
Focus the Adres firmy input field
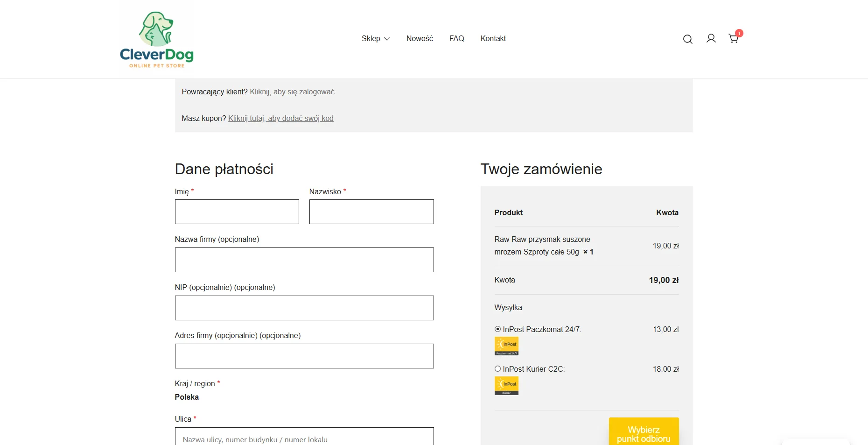pyautogui.click(x=304, y=356)
